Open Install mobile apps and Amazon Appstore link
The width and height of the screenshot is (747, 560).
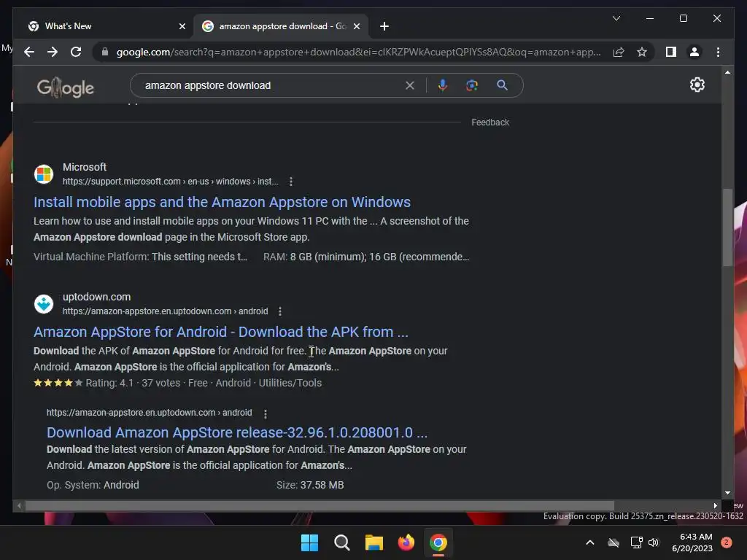222,202
